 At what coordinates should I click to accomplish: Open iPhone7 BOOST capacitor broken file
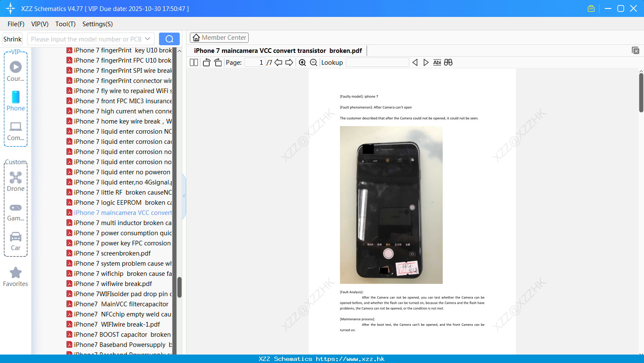(119, 335)
